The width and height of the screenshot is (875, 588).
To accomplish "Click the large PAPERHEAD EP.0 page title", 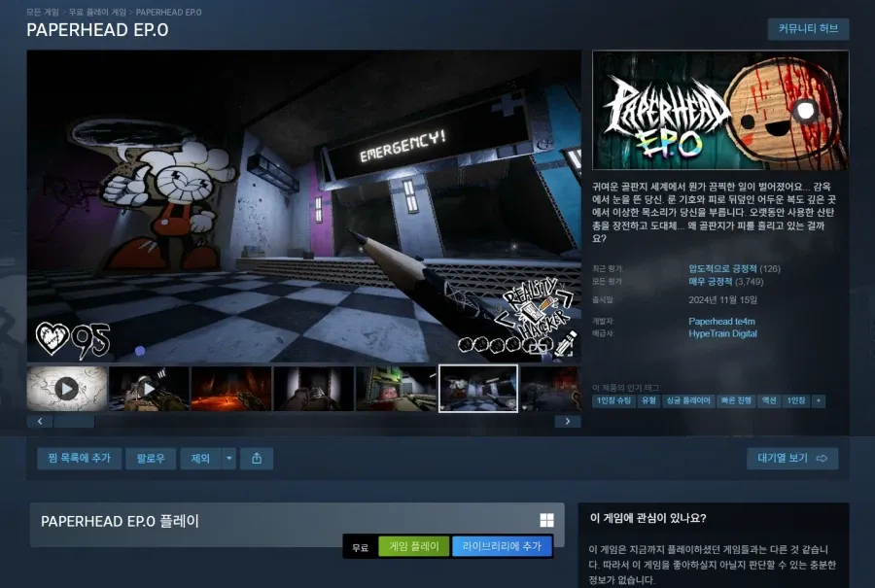I will [x=97, y=30].
